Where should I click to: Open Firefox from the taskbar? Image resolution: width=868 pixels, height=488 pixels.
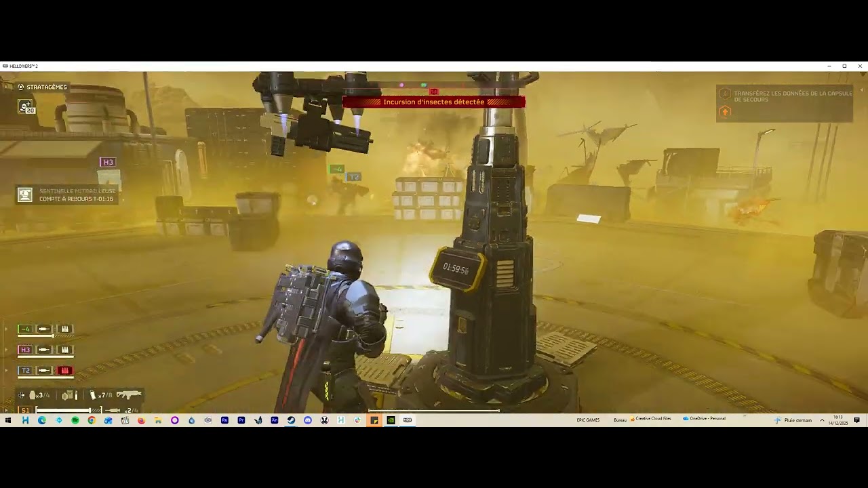(141, 420)
